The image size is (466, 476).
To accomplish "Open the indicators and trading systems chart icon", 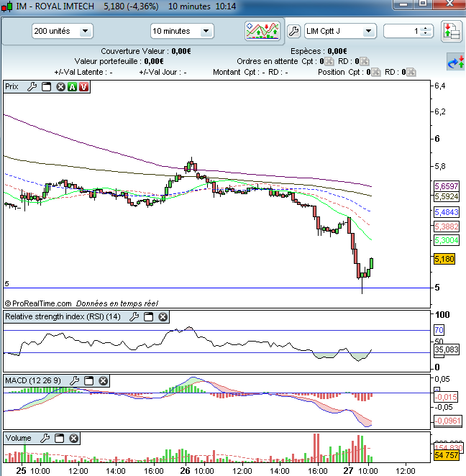I will coord(262,31).
